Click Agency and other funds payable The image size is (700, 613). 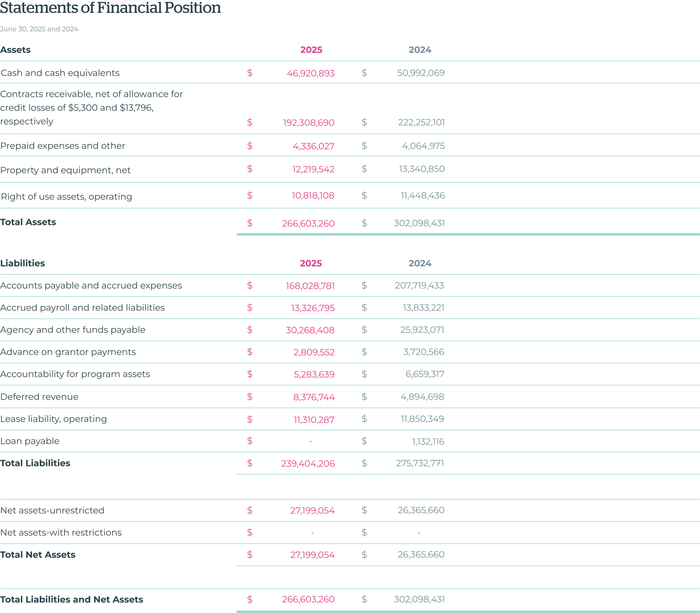(73, 330)
